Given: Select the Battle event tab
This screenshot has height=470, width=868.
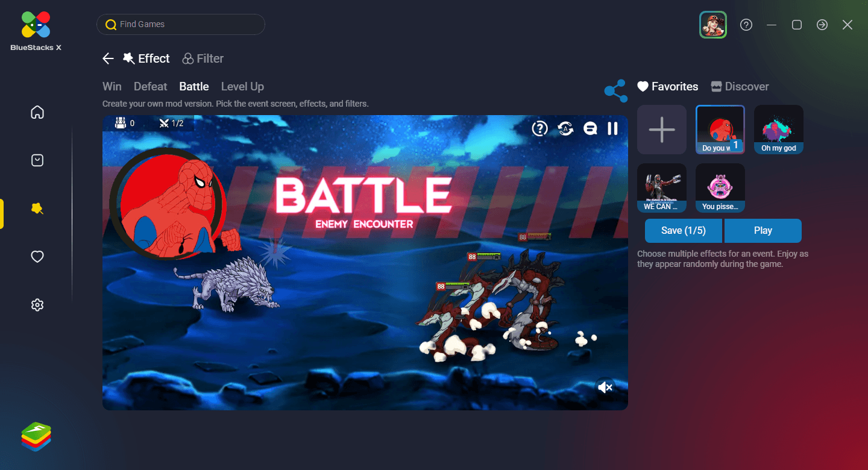Looking at the screenshot, I should (194, 86).
